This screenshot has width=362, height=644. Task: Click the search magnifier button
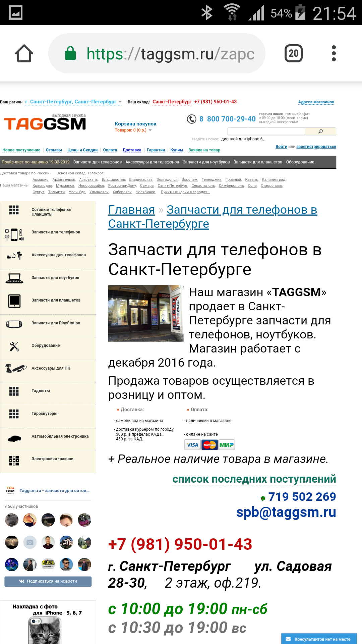pos(320,131)
